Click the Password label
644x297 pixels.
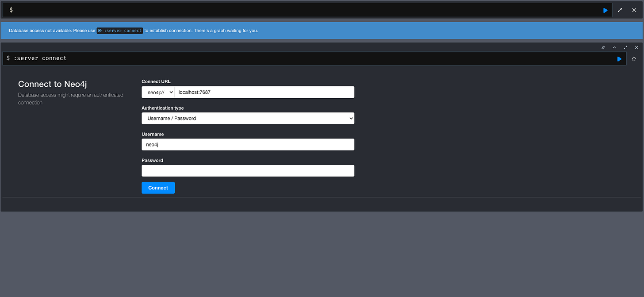[152, 160]
